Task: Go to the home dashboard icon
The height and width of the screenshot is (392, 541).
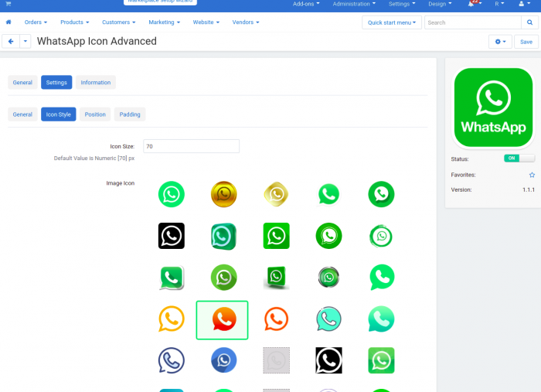Action: click(9, 22)
